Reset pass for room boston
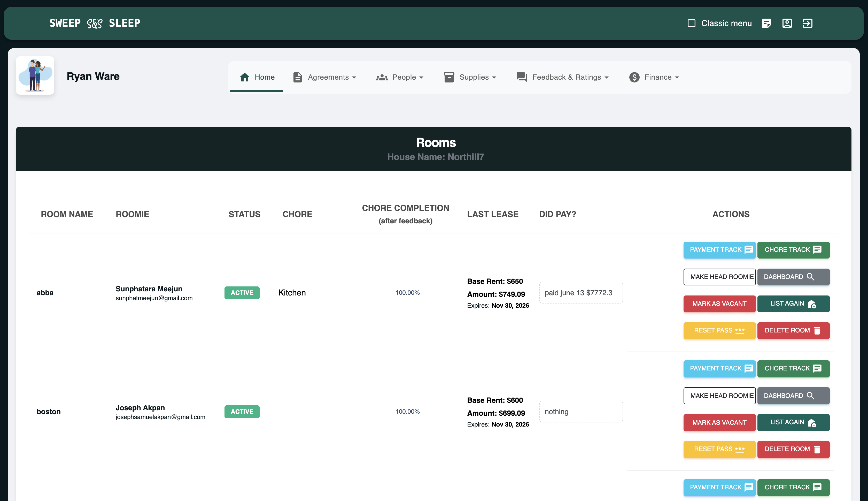This screenshot has width=868, height=501. (719, 449)
